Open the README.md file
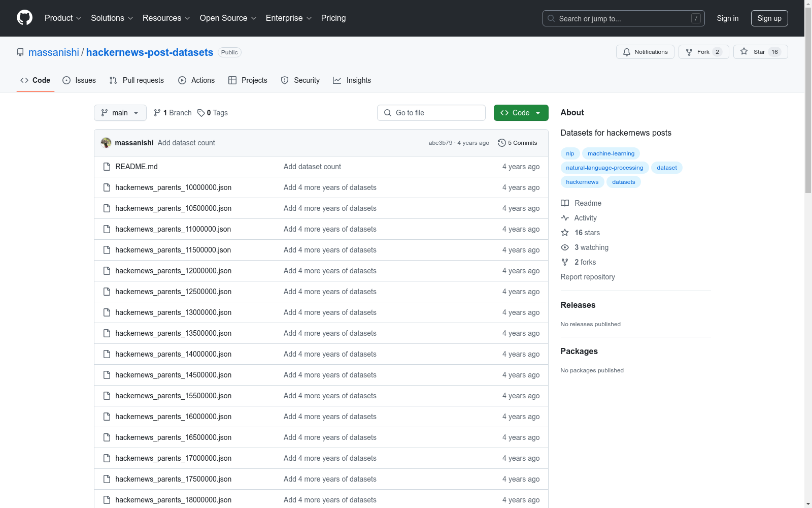 [137, 167]
